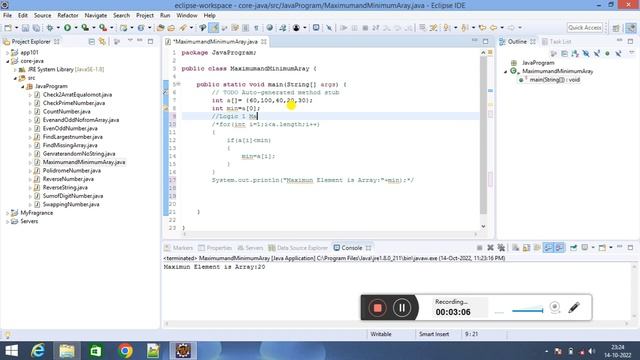The width and height of the screenshot is (640, 360).
Task: Click Pin Console icon
Action: tap(573, 248)
